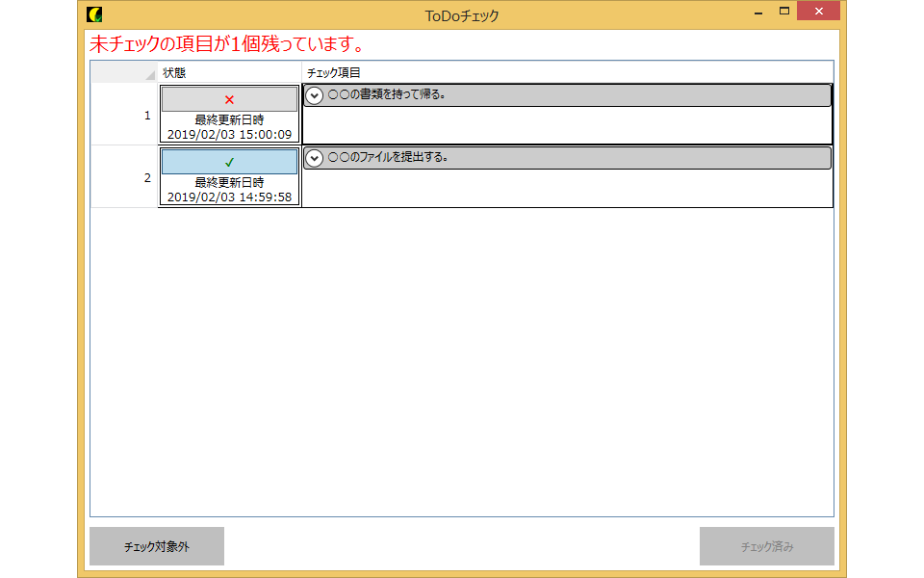Click the 2019/02/03 15:00:09 last update timestamp
This screenshot has height=578, width=924.
click(228, 132)
